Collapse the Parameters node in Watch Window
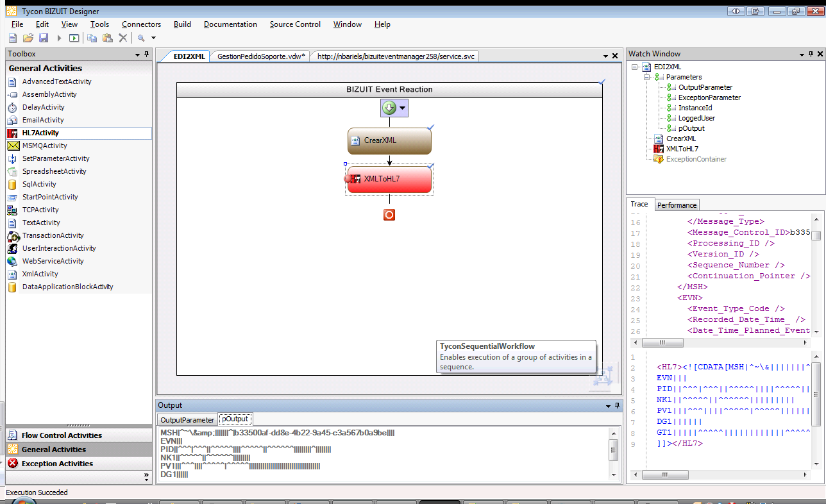826x504 pixels. pyautogui.click(x=648, y=77)
